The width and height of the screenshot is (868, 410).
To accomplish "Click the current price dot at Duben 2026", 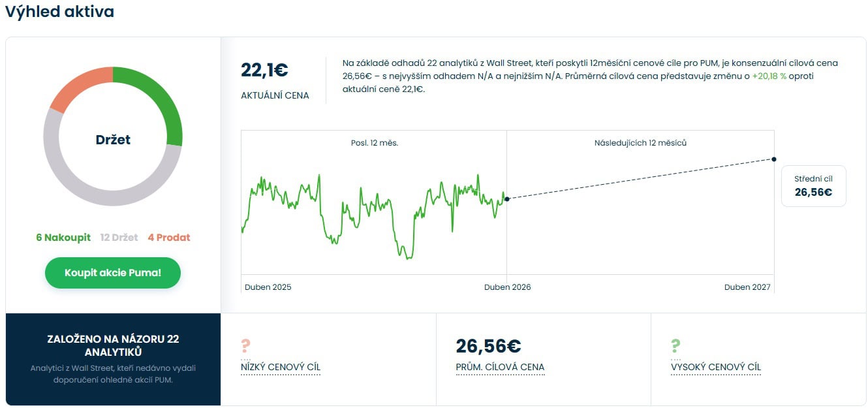I will (x=507, y=199).
